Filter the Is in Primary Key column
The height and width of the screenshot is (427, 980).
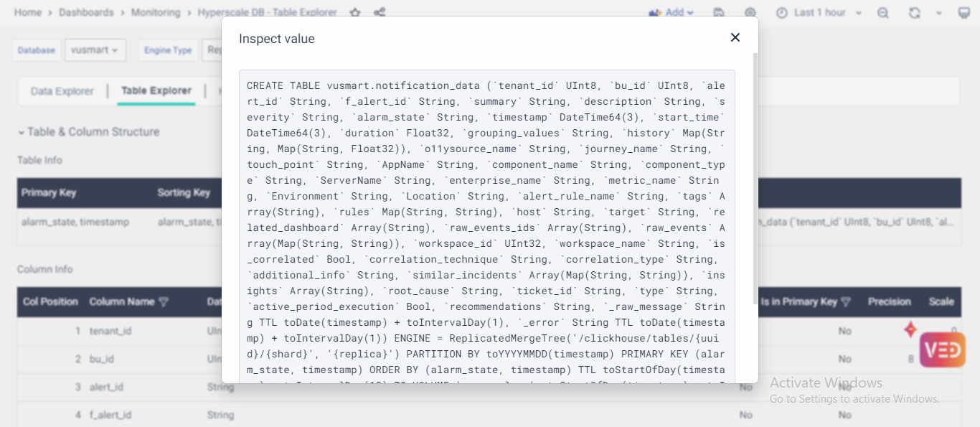tap(846, 302)
